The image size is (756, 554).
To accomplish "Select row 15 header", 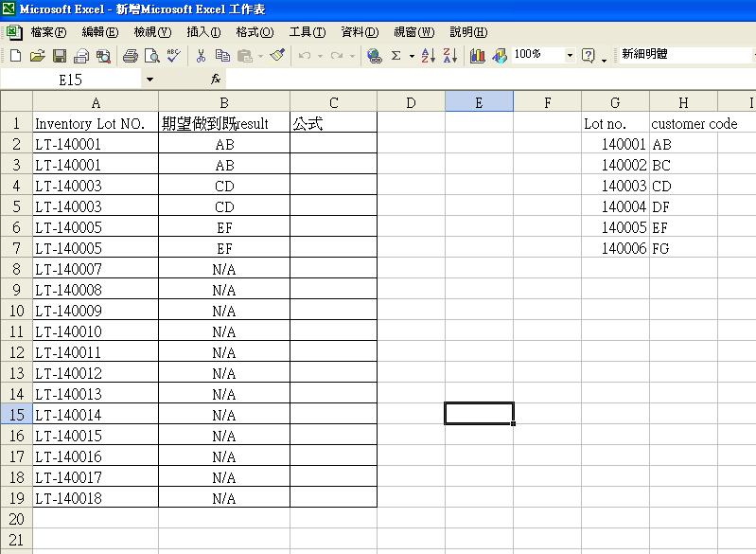I will pos(16,415).
